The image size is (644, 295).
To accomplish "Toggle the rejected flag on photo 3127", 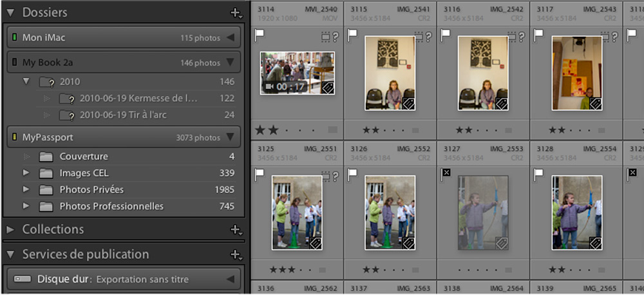I will coord(445,174).
